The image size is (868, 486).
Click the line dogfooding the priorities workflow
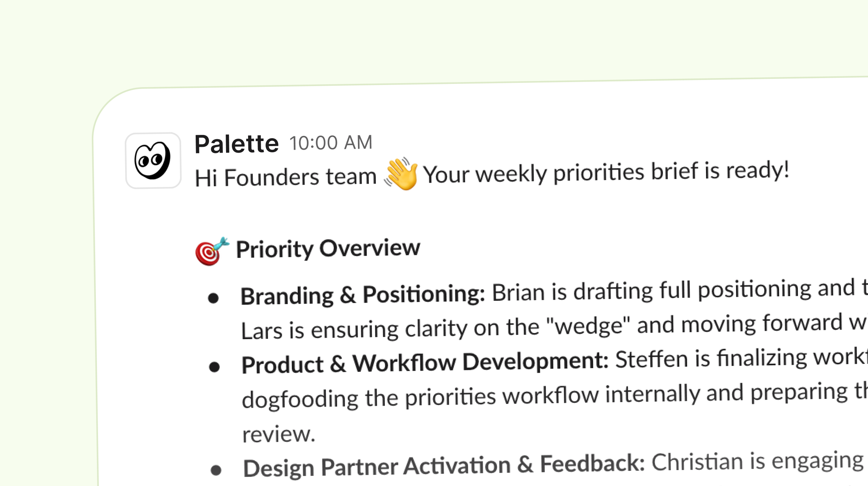click(555, 396)
